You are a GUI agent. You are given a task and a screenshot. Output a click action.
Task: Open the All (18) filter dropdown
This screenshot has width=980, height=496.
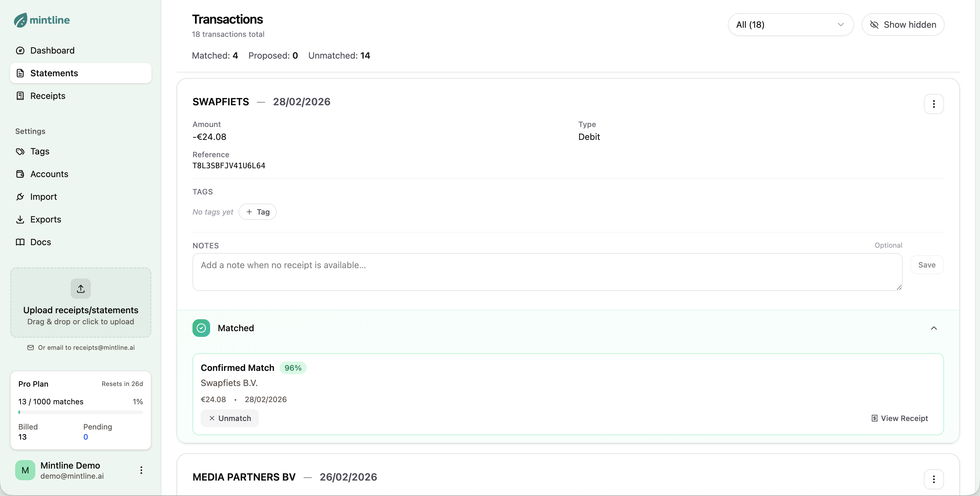coord(790,25)
